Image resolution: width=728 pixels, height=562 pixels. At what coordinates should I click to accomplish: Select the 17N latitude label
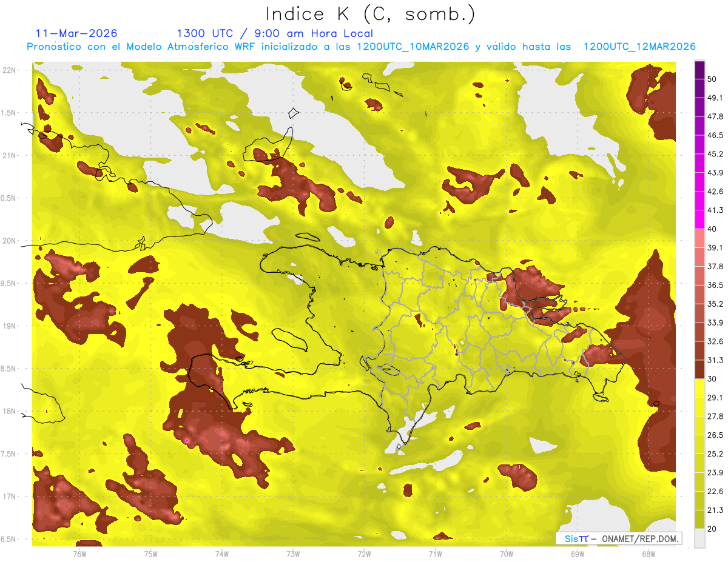[9, 497]
